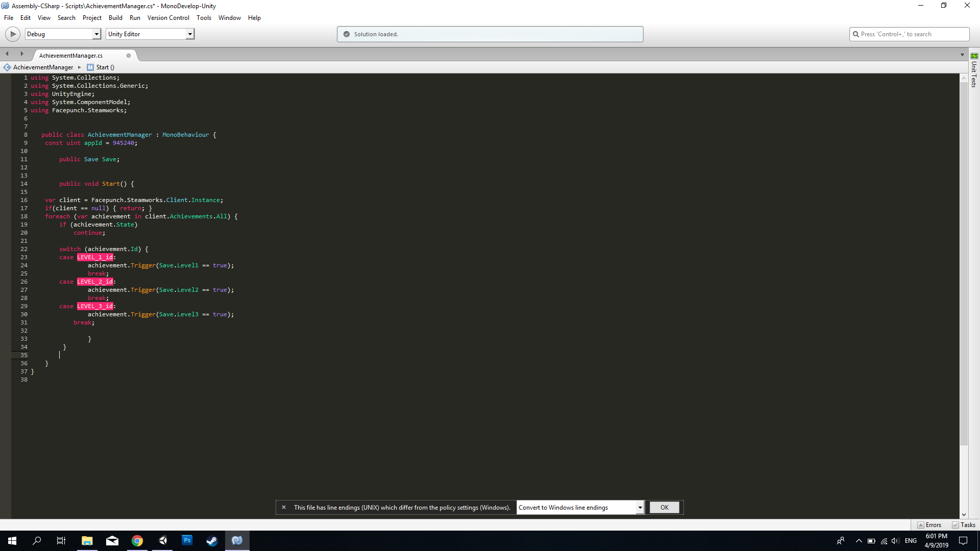Open the Unity taskbar icon
Image resolution: width=980 pixels, height=551 pixels.
[163, 540]
